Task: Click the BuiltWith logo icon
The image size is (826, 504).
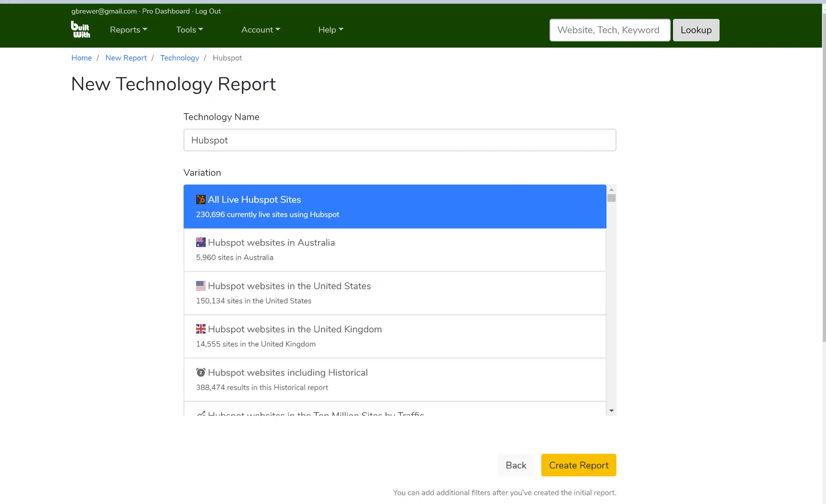Action: (x=80, y=30)
